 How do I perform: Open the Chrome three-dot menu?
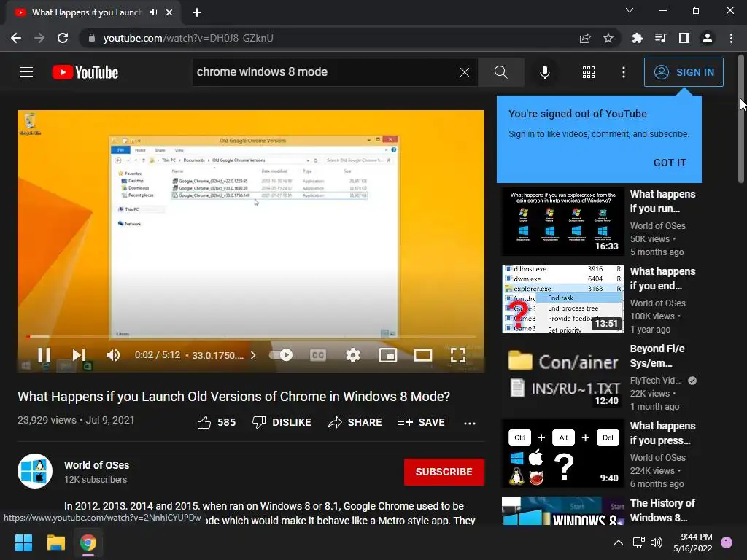coord(731,38)
